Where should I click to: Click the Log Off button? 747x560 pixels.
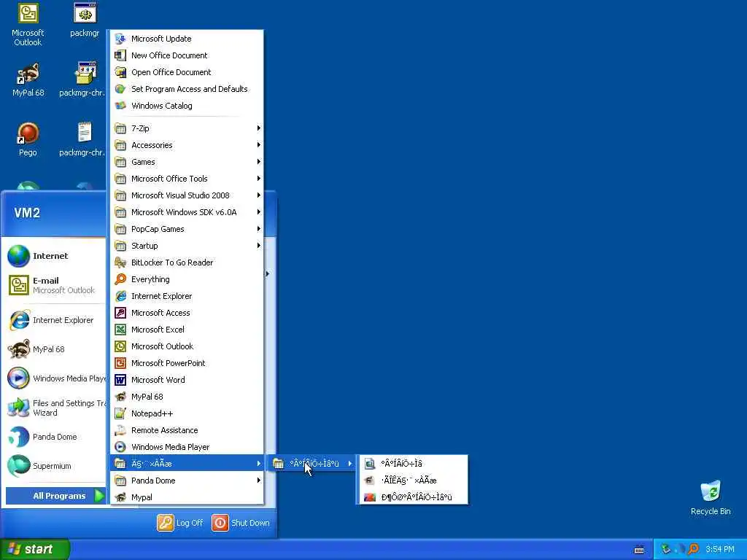180,523
